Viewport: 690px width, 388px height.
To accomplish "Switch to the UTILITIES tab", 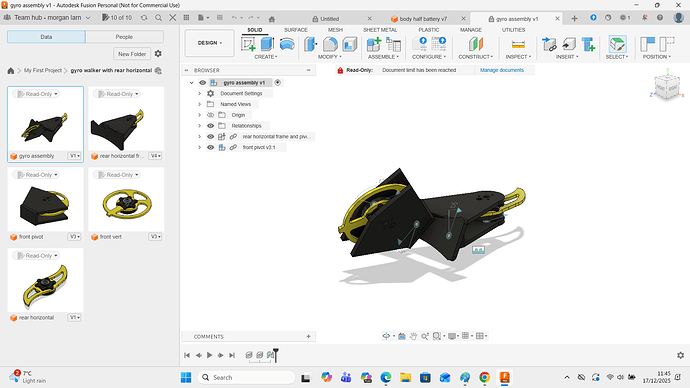I will point(514,30).
